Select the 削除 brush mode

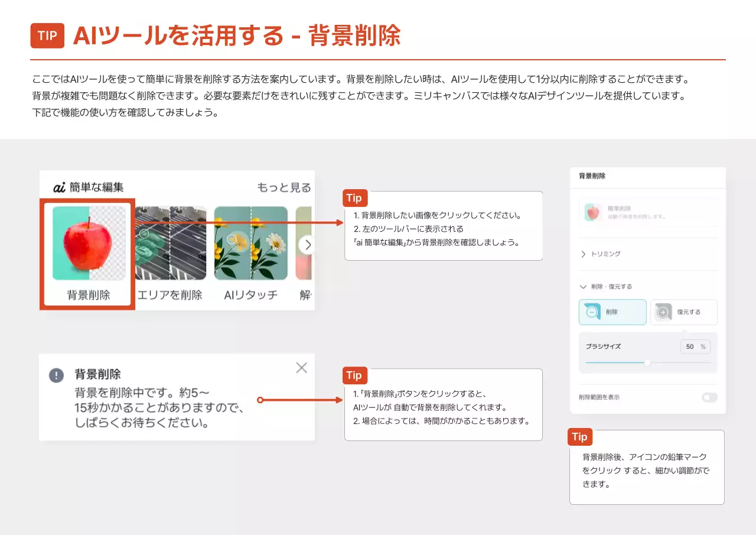point(612,312)
